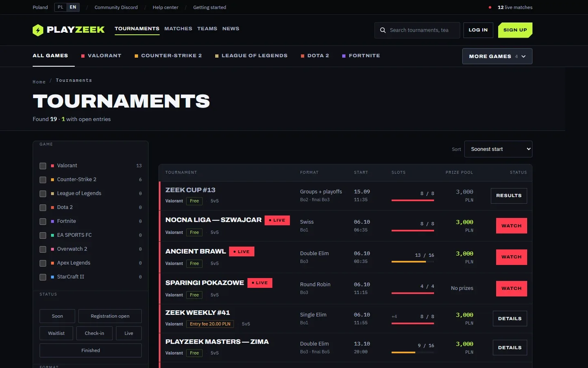The image size is (588, 368).
Task: Enable the Apex Legends filter checkbox
Action: tap(43, 263)
